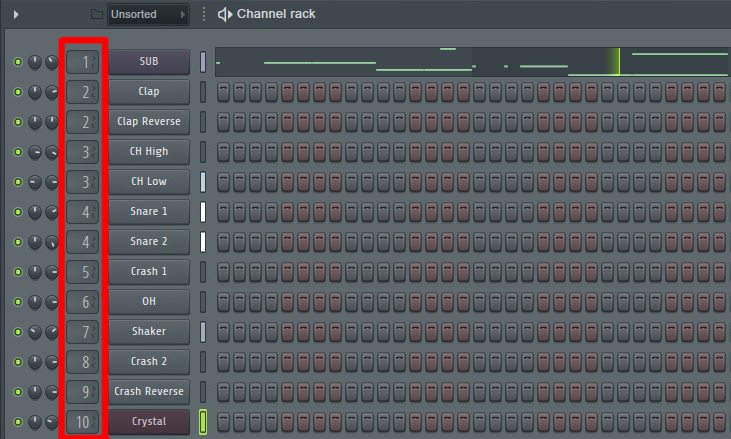Open the OH channel button
Viewport: 731px width, 439px height.
(149, 302)
